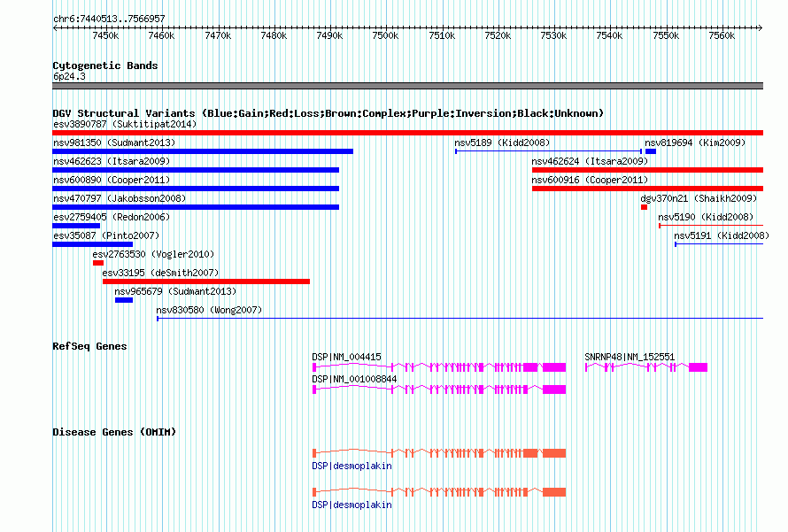
Task: Click the nsv5190 (Kidd2008) label
Action: point(706,217)
